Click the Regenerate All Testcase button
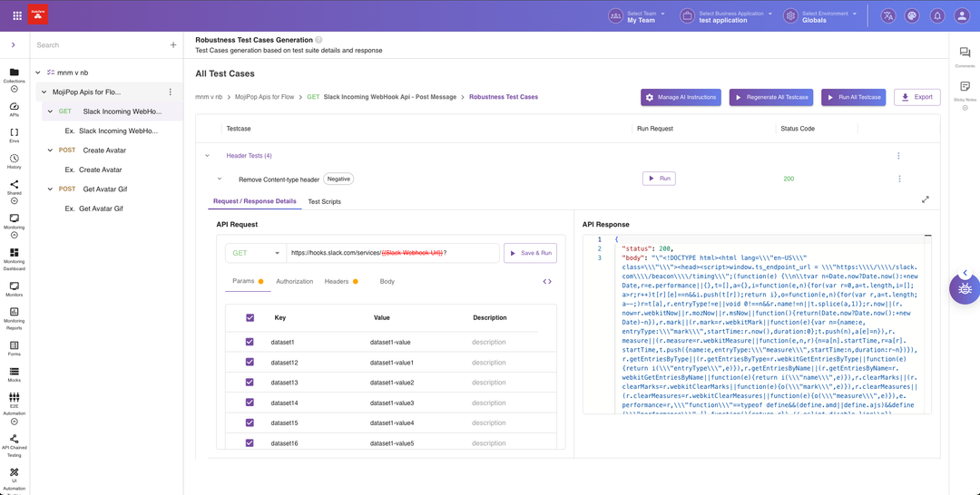 tap(770, 97)
